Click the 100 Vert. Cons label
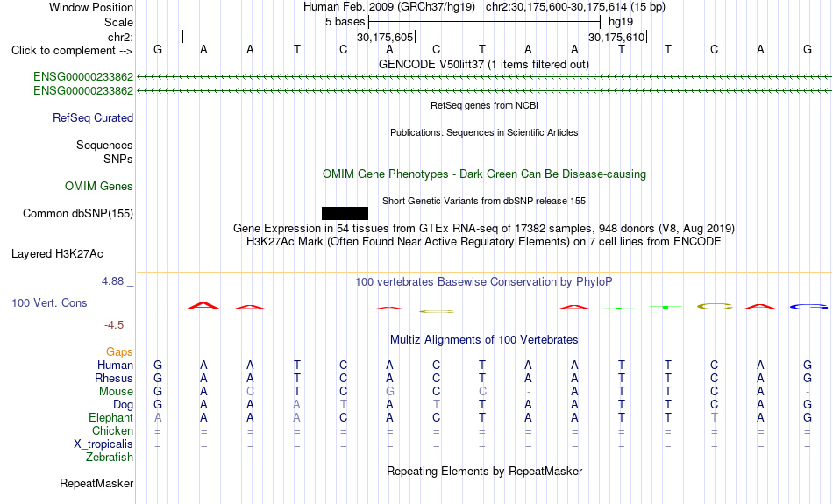The image size is (833, 504). [49, 302]
